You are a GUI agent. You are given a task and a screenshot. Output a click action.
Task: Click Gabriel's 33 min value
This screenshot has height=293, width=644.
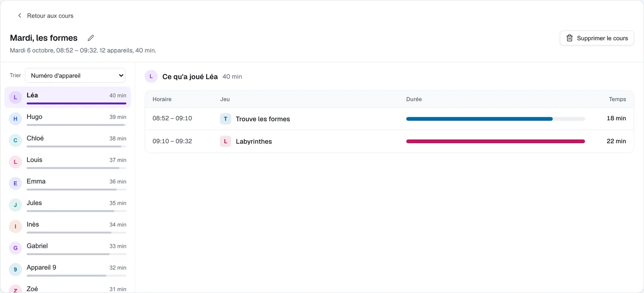click(x=118, y=246)
